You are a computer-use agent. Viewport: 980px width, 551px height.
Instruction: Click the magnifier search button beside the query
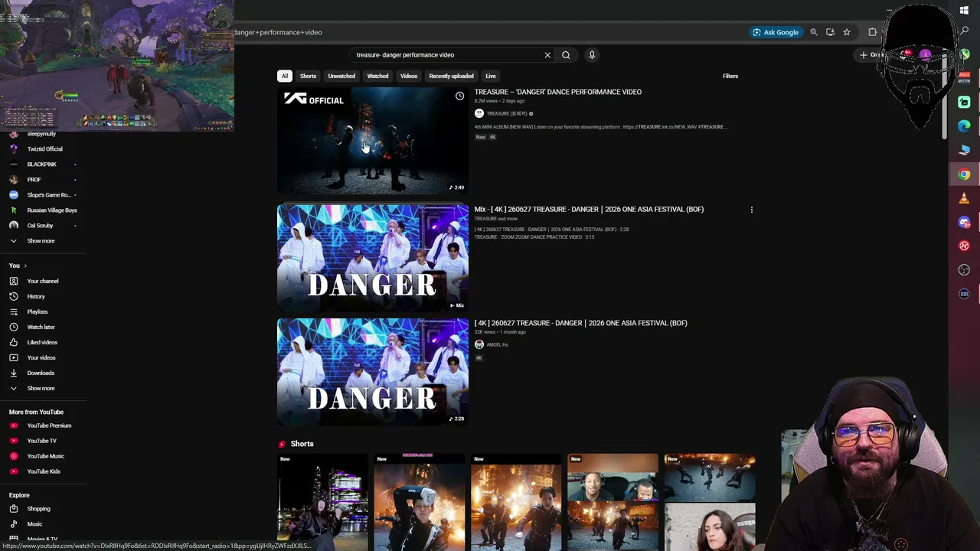[x=566, y=55]
